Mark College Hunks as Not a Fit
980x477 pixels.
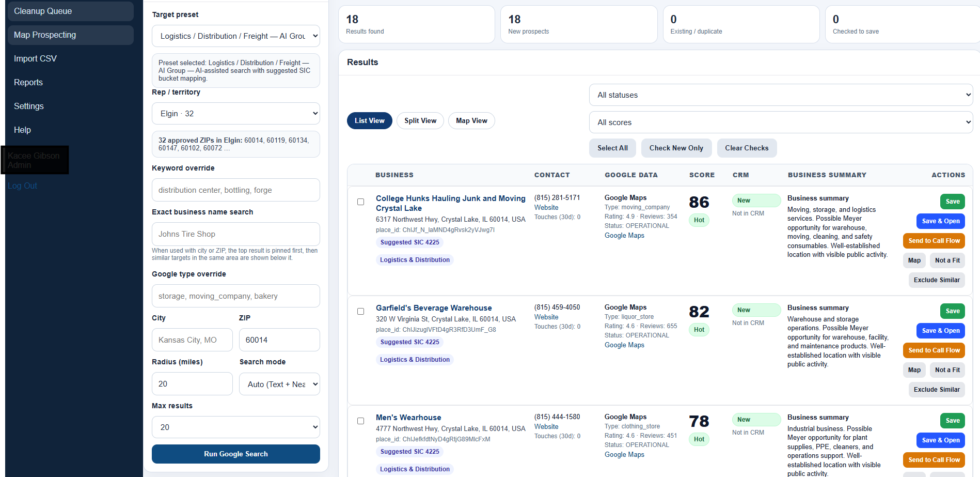[947, 260]
